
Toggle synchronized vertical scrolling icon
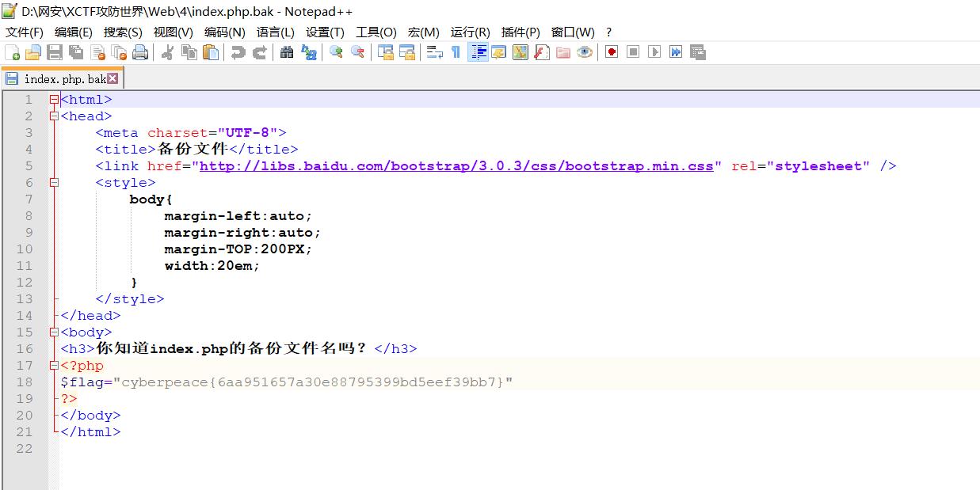tap(385, 52)
